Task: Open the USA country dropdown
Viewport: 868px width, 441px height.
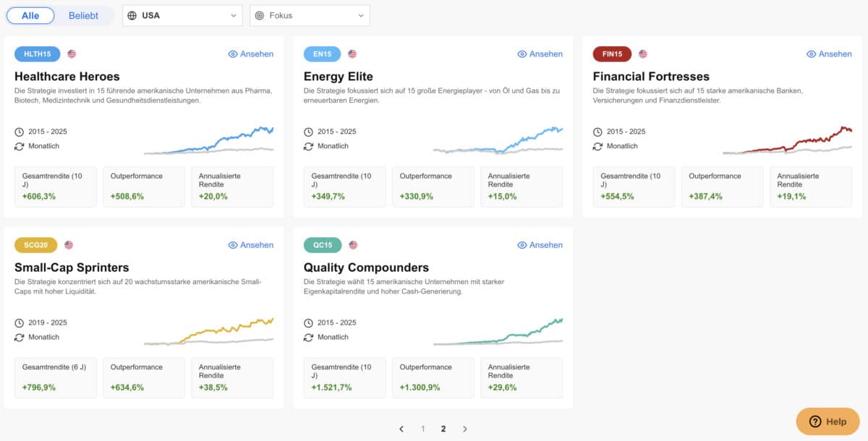Action: (182, 15)
